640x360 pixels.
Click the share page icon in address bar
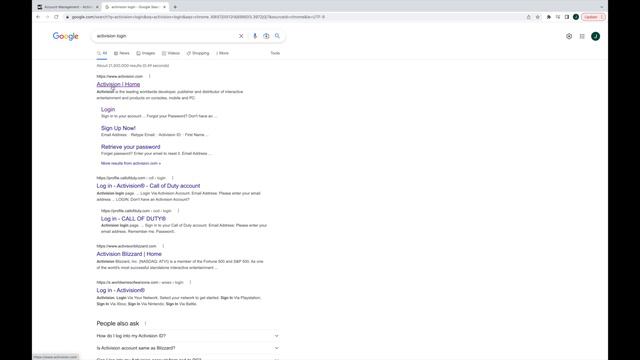coord(529,17)
